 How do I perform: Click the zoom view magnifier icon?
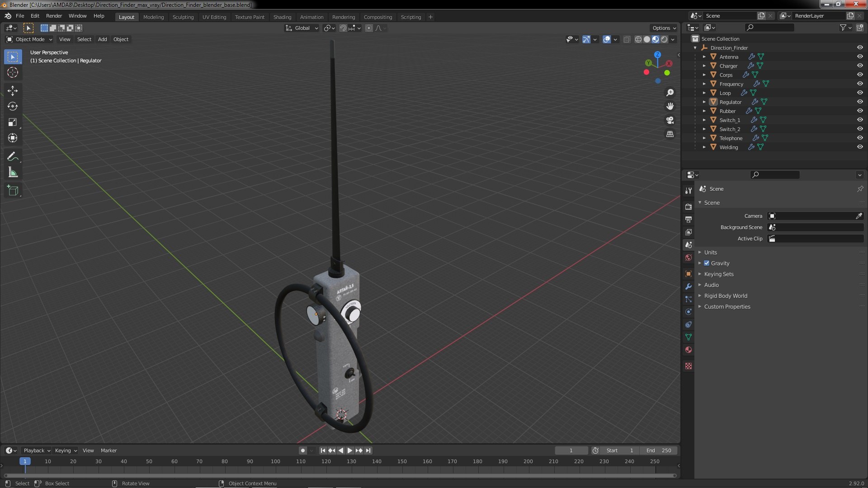tap(670, 93)
